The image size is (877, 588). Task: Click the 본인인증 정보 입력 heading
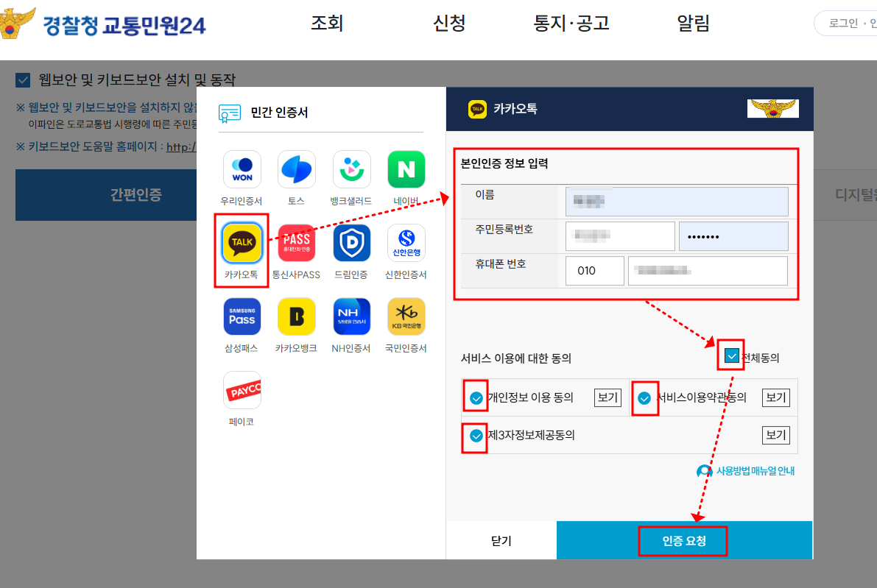click(x=504, y=164)
